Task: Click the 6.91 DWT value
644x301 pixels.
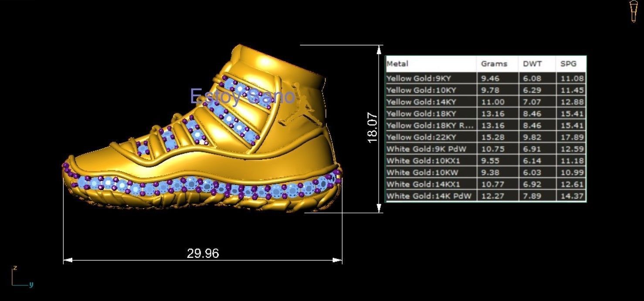Action: click(x=532, y=149)
